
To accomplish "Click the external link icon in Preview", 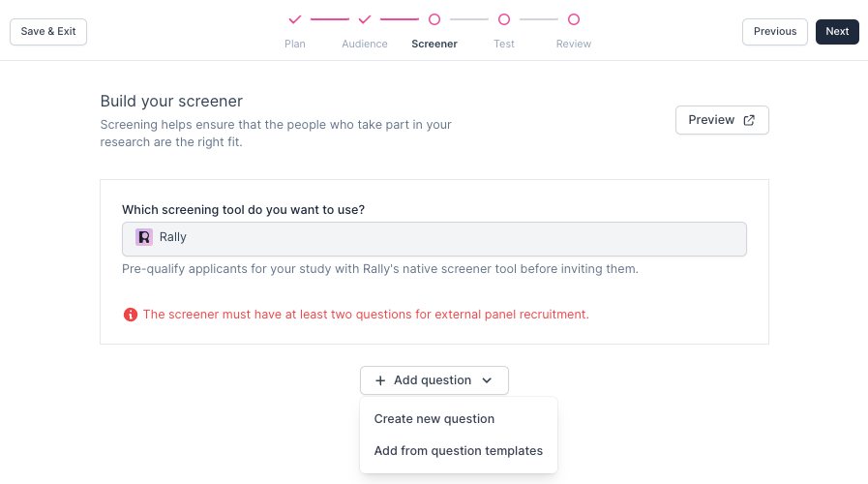I will (749, 120).
